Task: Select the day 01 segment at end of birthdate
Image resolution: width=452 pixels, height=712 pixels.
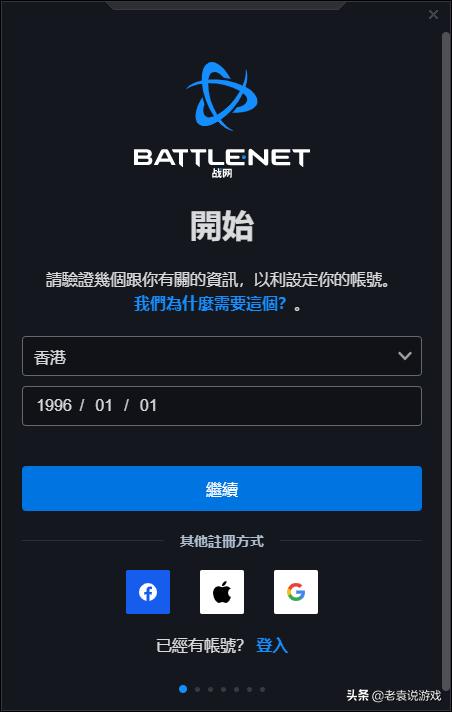Action: [x=148, y=405]
